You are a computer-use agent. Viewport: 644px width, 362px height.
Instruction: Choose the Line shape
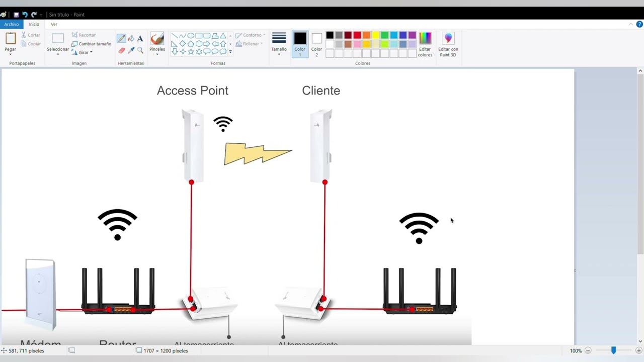coord(175,36)
